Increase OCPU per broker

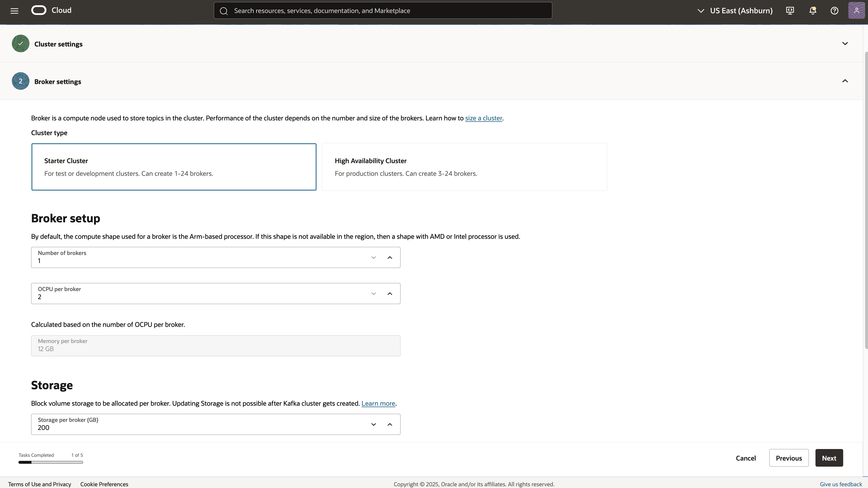390,294
